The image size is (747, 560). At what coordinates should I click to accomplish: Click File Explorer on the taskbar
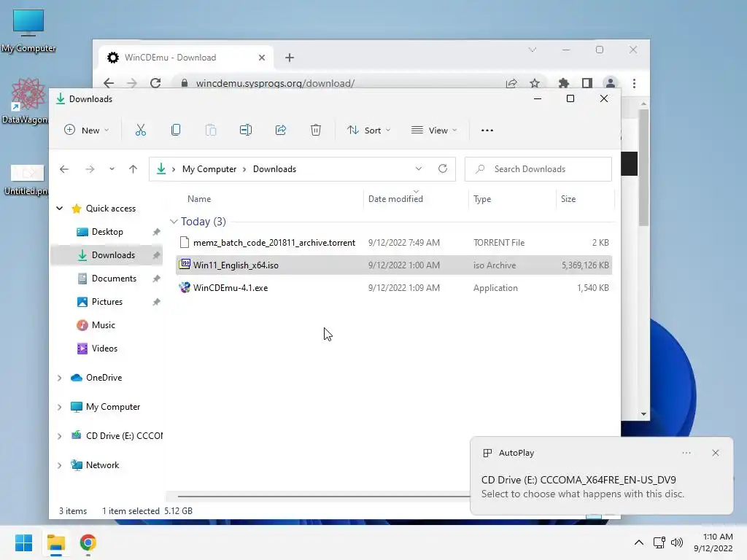[56, 542]
